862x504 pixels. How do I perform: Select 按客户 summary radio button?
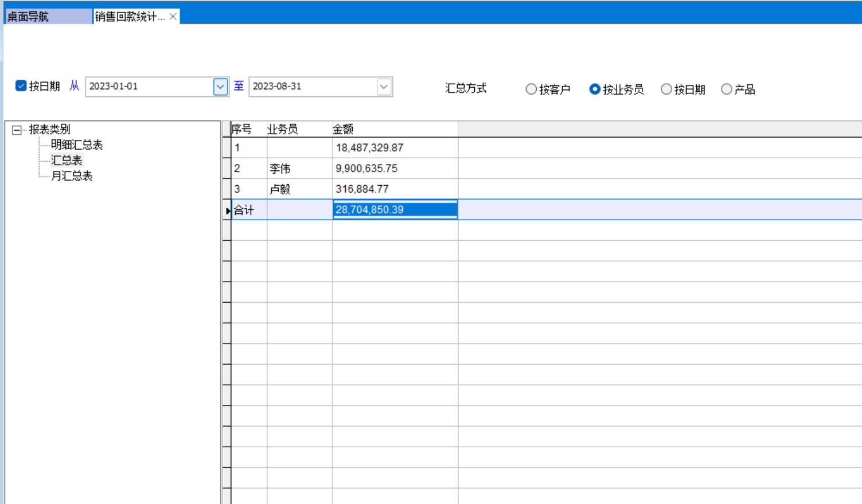[531, 89]
